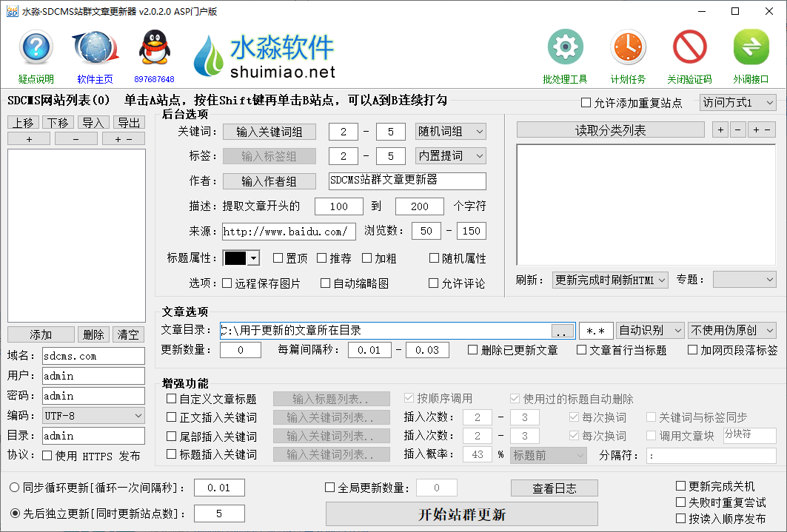
Task: Click 开始站群更新 button
Action: click(x=462, y=514)
